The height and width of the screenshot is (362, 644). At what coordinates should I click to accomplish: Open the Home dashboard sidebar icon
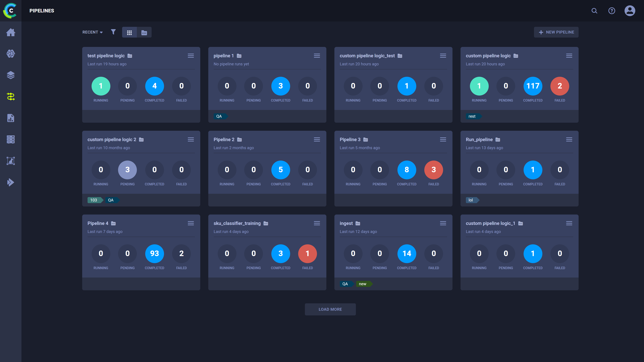(x=11, y=32)
